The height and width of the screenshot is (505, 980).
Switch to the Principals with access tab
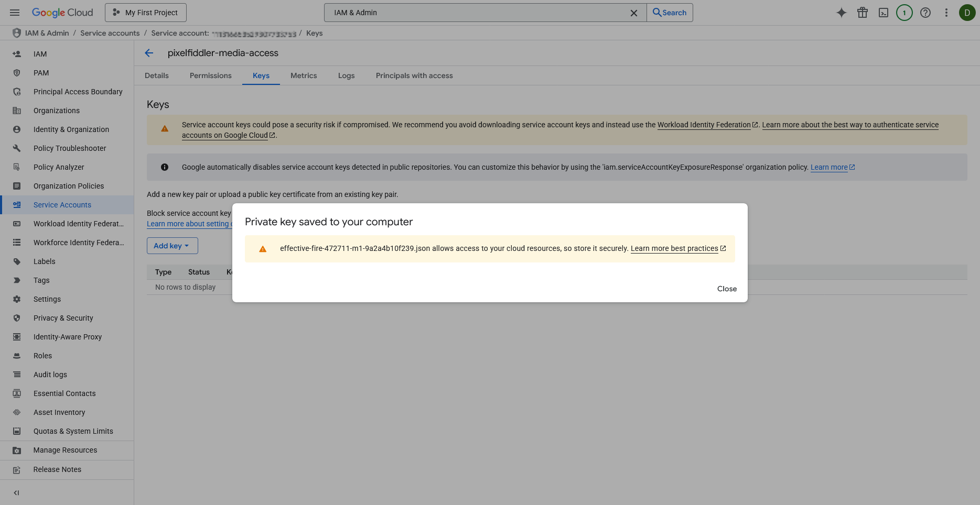414,75
